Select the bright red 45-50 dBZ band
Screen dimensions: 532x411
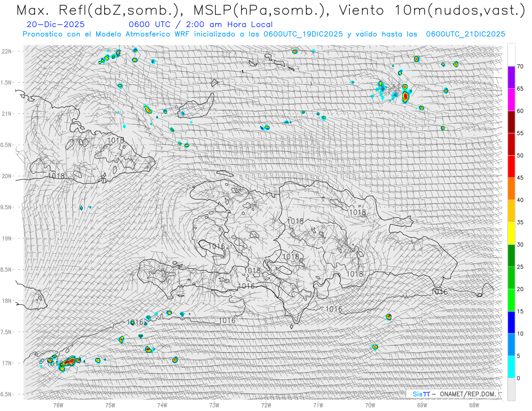click(x=511, y=167)
